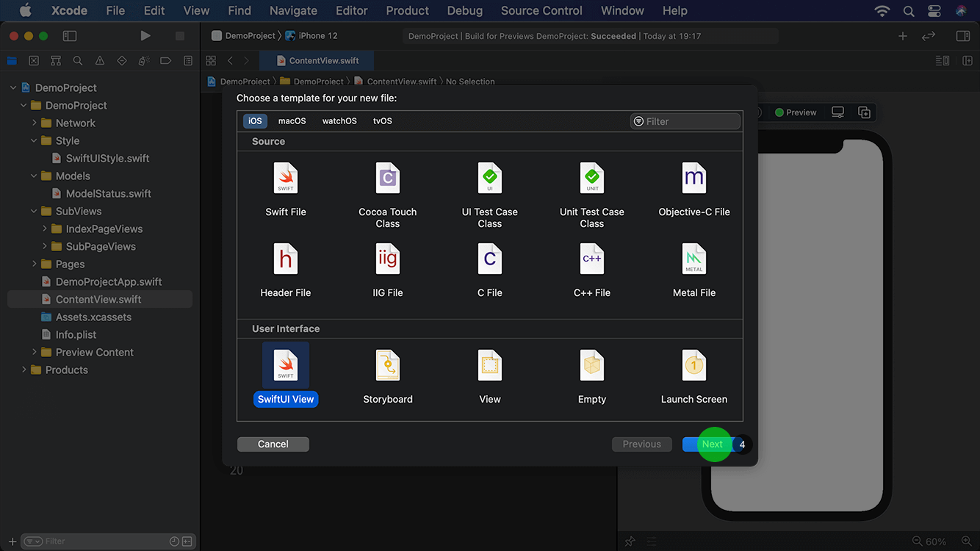The image size is (980, 551).
Task: Open the source control navigator icon
Action: click(34, 61)
